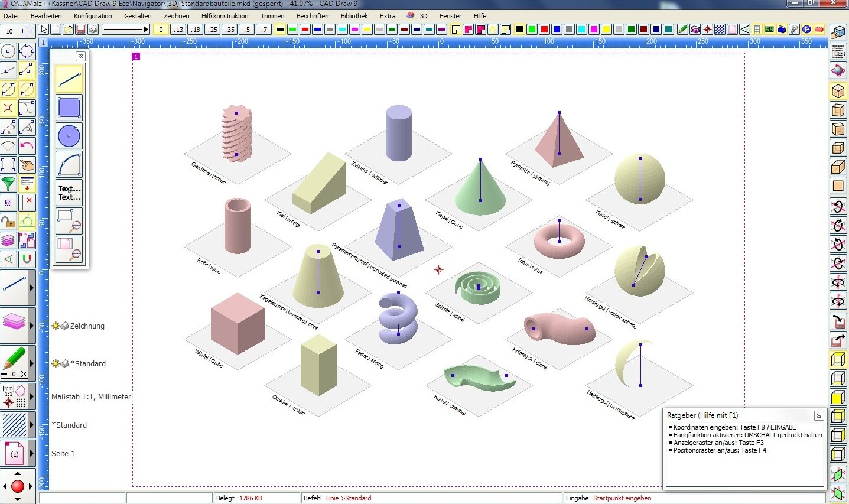Open the Gestalten menu
Viewport: 849px width, 504px height.
click(138, 16)
